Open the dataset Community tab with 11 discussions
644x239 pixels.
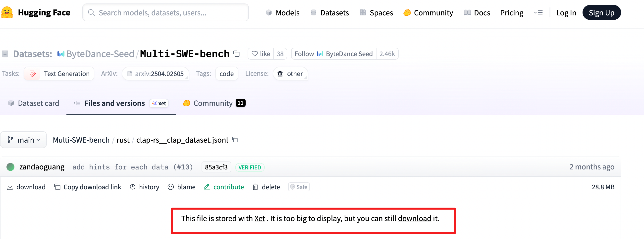click(x=214, y=103)
